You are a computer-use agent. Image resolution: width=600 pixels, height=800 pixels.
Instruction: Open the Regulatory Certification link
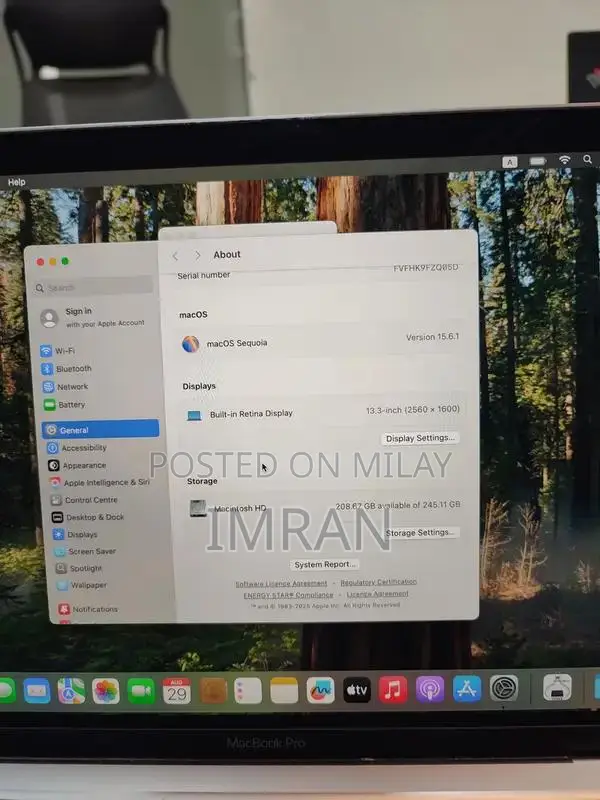pyautogui.click(x=379, y=582)
